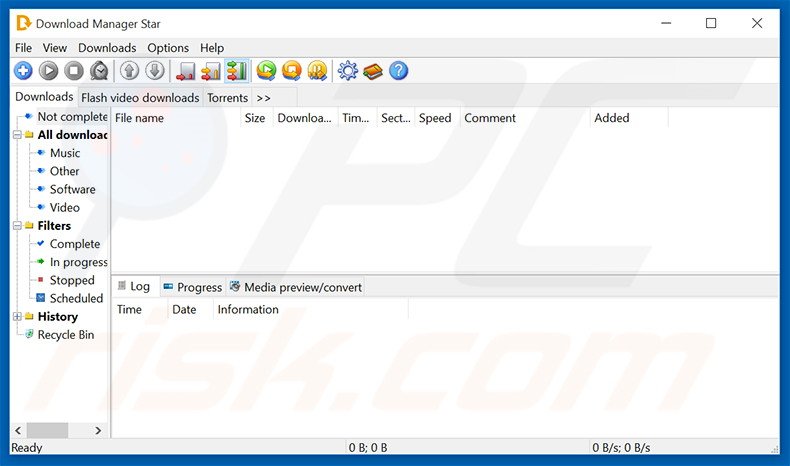
Task: Sort by the Speed column header
Action: click(437, 118)
